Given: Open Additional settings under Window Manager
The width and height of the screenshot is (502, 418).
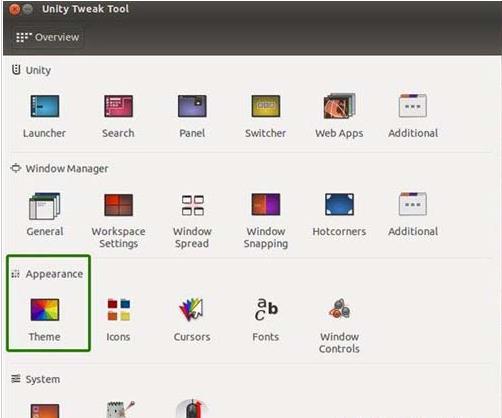Looking at the screenshot, I should (413, 204).
